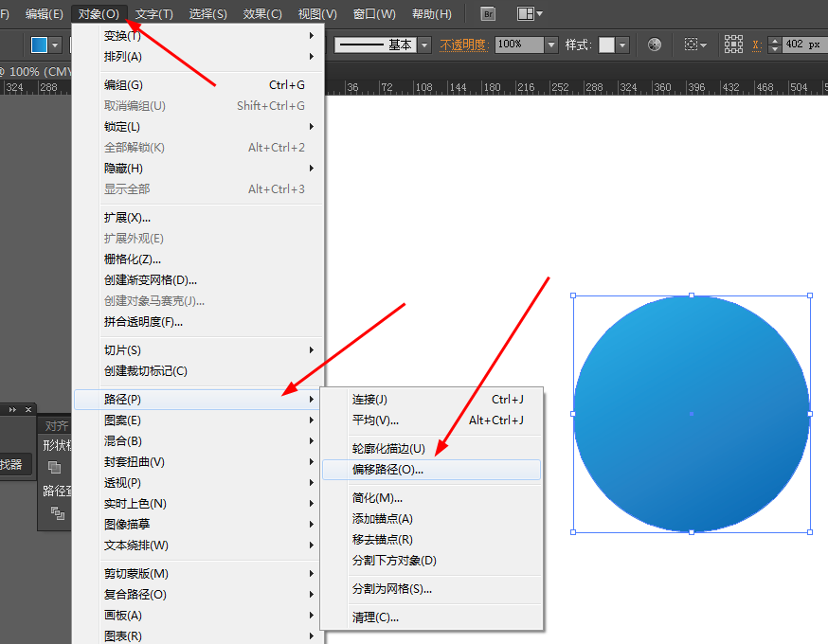
Task: Expand the 透视(P) submenu
Action: tap(198, 482)
